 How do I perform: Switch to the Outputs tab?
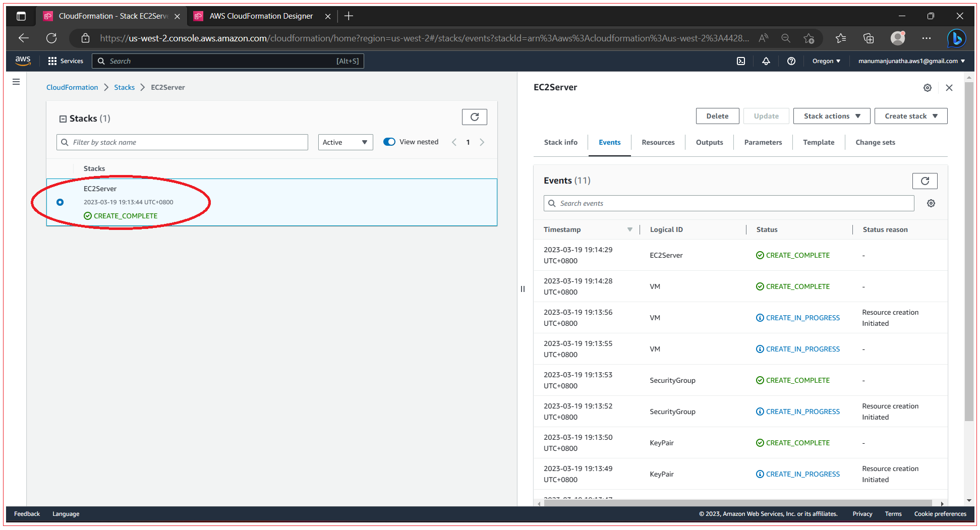point(709,142)
